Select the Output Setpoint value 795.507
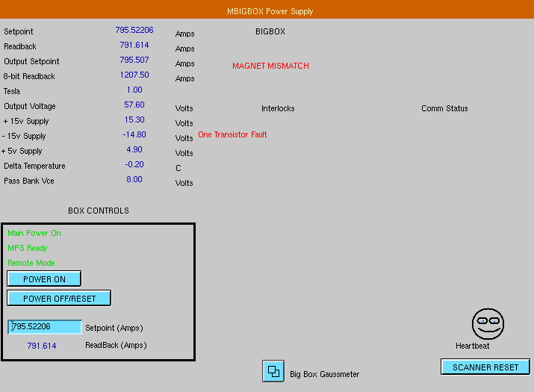 click(x=134, y=60)
